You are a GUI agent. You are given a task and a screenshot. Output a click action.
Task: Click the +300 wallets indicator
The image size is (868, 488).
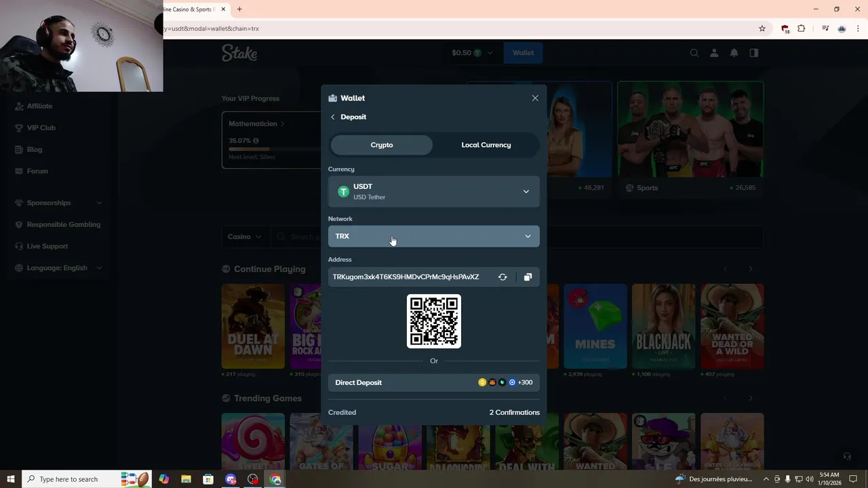click(x=525, y=382)
